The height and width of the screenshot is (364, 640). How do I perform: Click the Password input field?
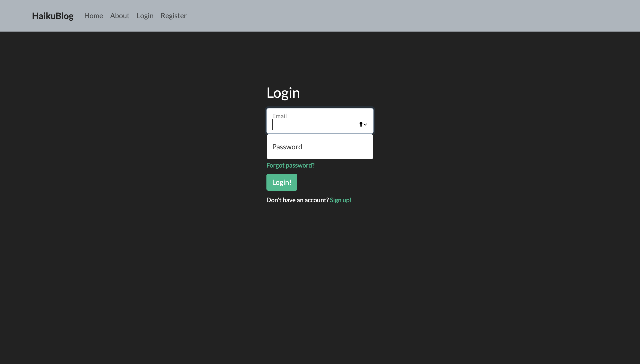click(x=320, y=146)
